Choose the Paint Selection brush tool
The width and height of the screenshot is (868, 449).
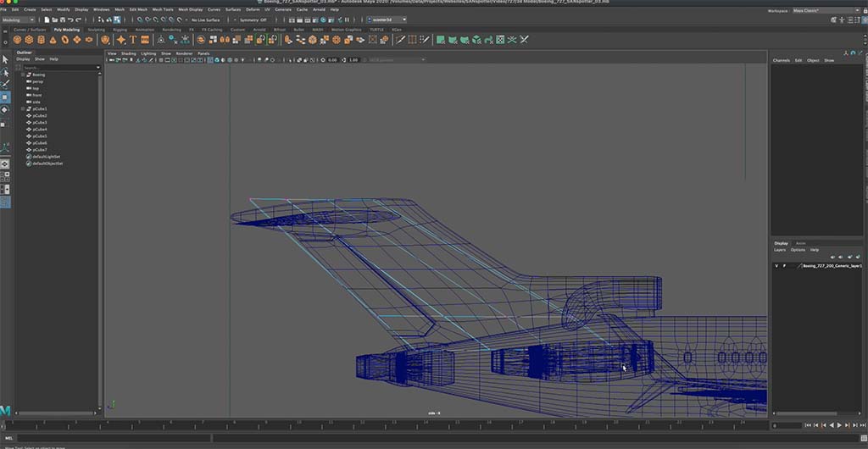pos(5,84)
